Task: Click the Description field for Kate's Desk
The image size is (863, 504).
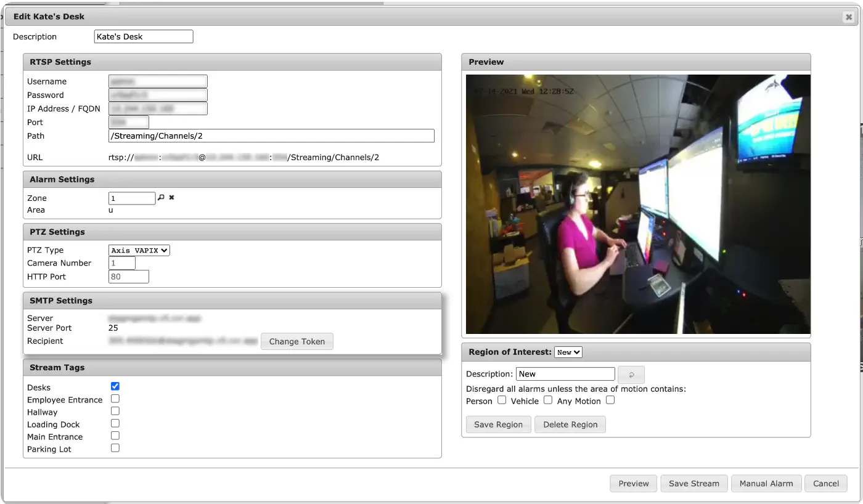Action: [144, 36]
